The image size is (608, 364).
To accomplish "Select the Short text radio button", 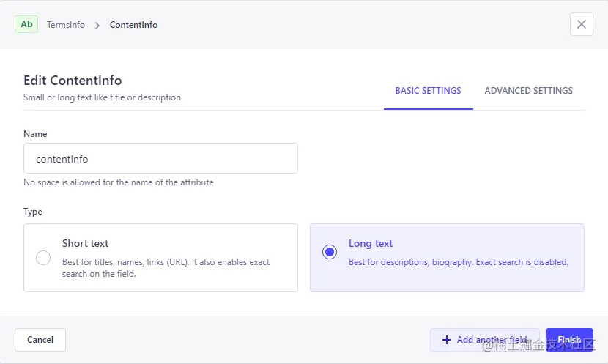I will pyautogui.click(x=43, y=258).
